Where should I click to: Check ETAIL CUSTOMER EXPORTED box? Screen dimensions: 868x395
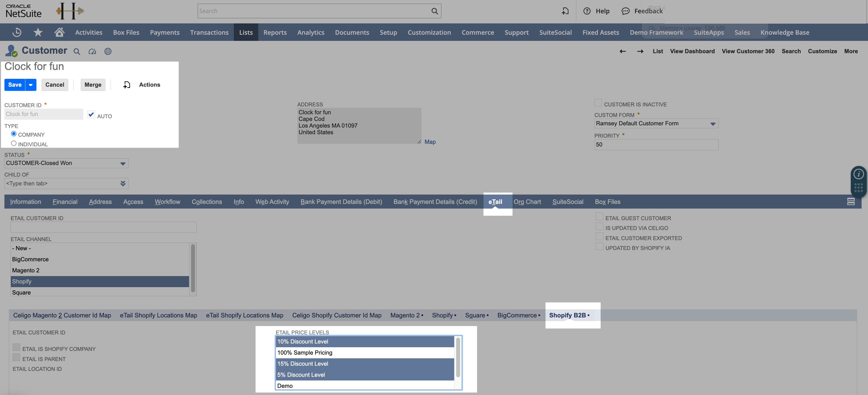click(599, 236)
